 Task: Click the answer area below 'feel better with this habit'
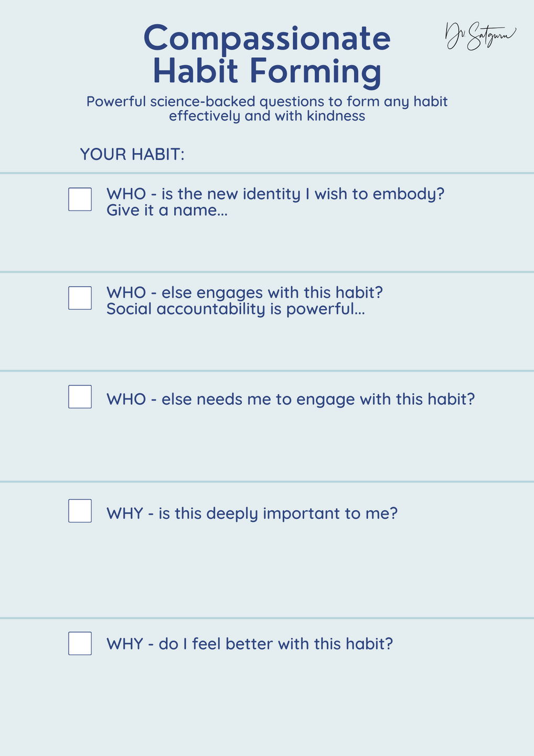[267, 705]
